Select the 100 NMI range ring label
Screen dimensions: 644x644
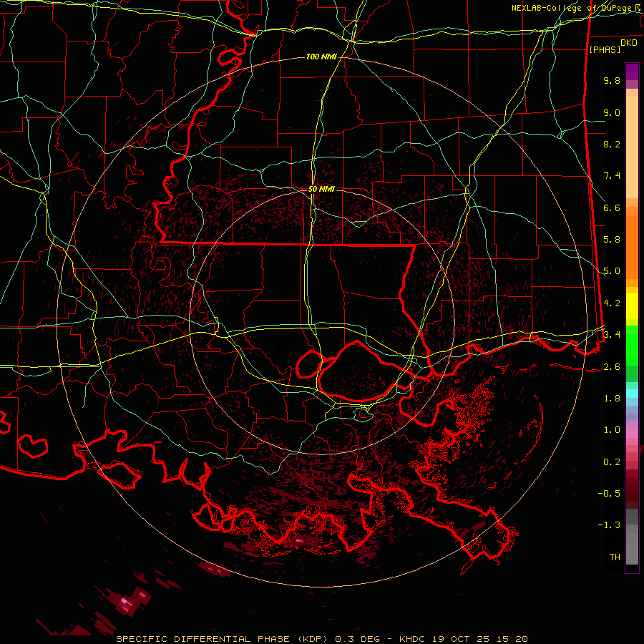click(321, 57)
